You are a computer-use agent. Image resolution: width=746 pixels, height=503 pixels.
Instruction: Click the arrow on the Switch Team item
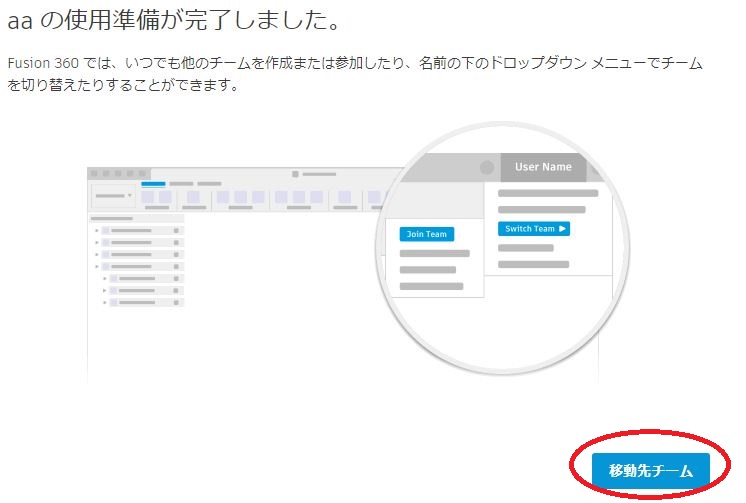pyautogui.click(x=562, y=229)
